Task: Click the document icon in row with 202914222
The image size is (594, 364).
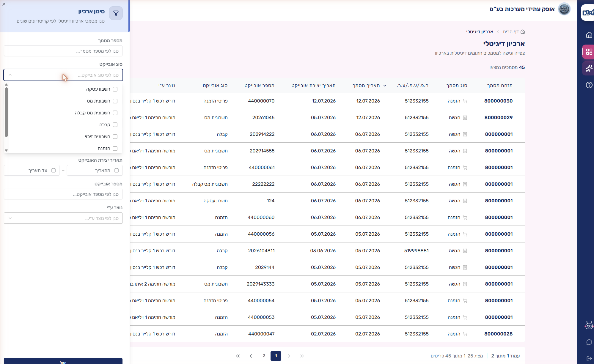Action: (x=465, y=134)
